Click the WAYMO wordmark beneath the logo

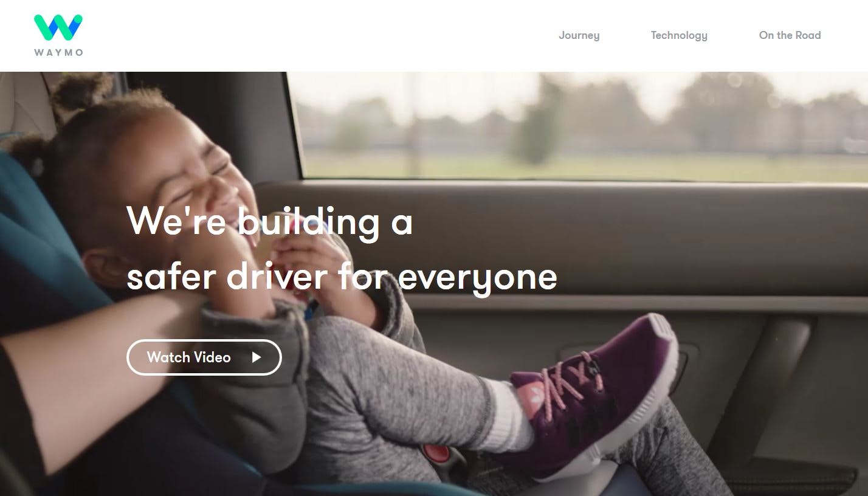[x=58, y=53]
